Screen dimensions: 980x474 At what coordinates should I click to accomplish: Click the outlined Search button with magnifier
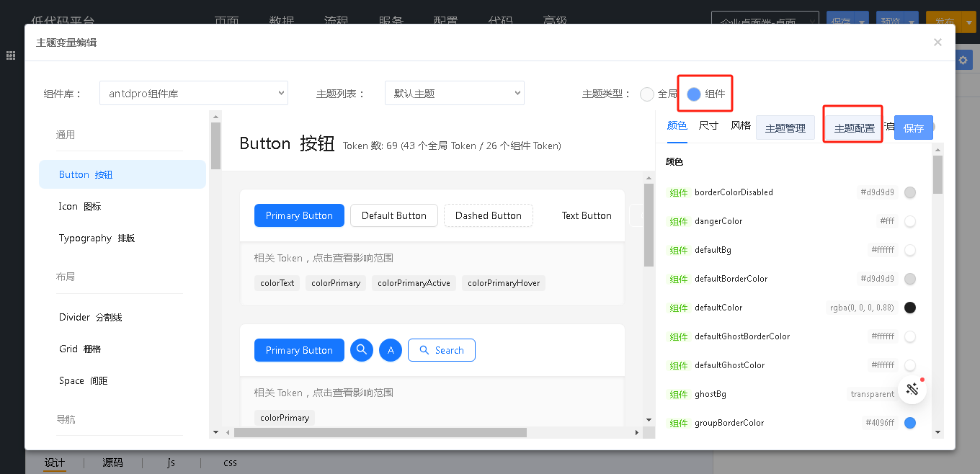(441, 350)
